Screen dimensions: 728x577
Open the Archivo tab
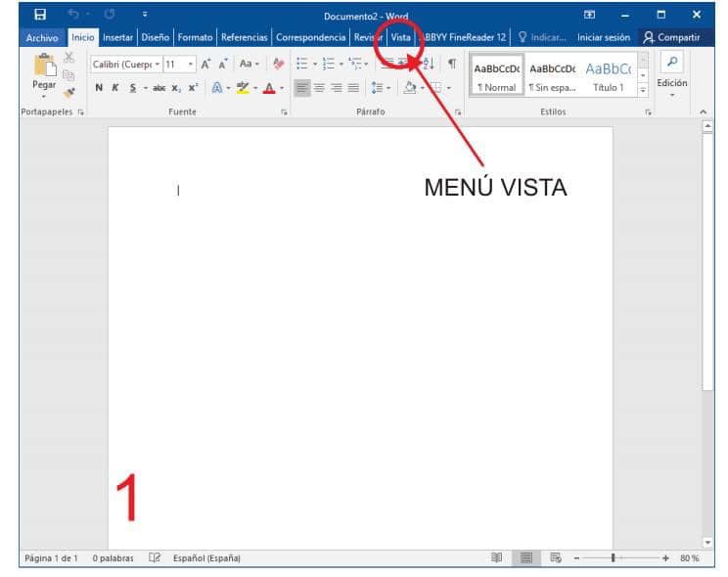(x=42, y=37)
